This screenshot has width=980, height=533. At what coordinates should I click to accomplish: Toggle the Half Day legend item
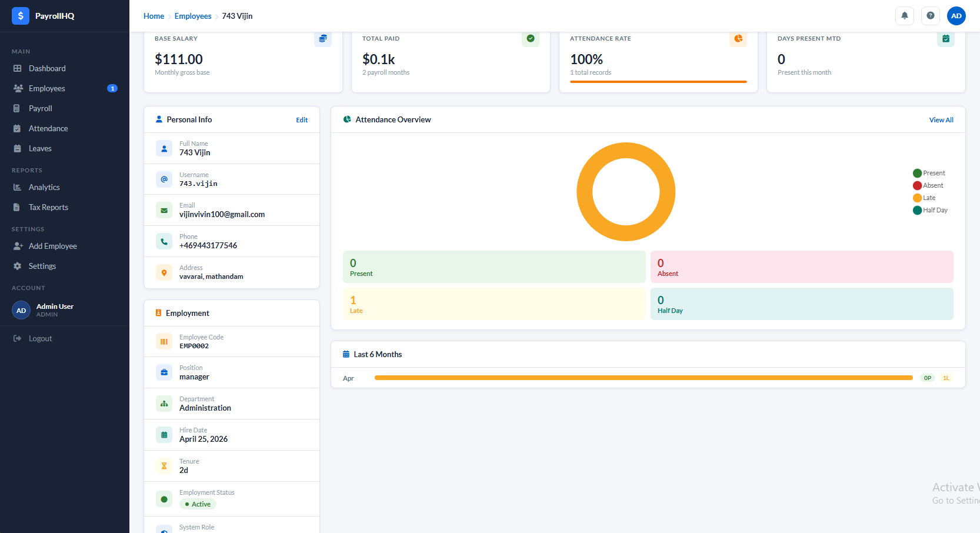click(930, 210)
